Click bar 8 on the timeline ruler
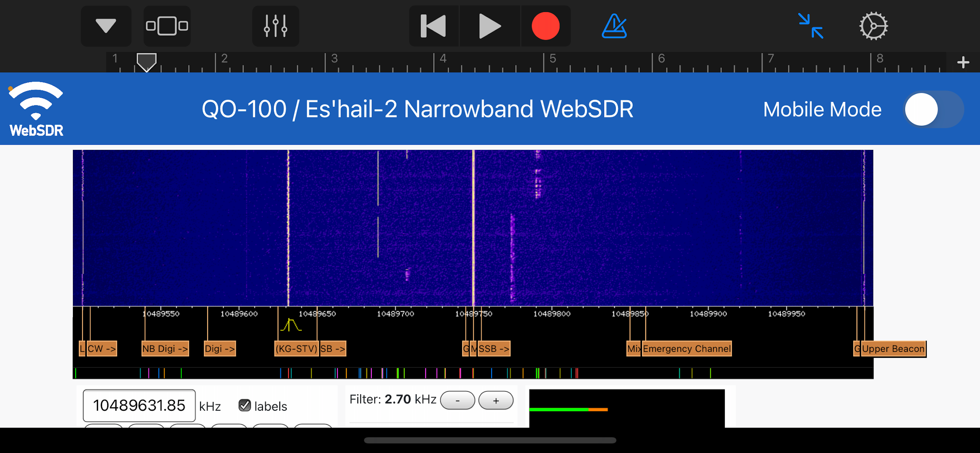Screen dimensions: 980x453 click(880, 59)
